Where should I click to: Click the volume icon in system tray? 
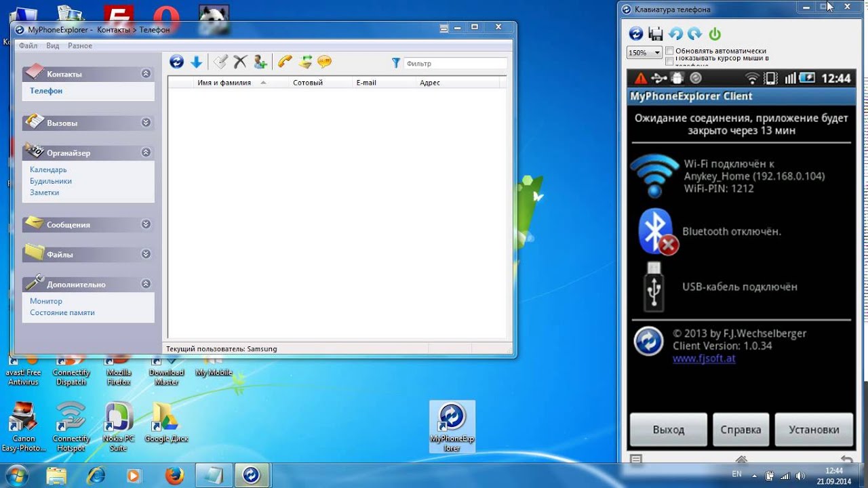coord(801,476)
